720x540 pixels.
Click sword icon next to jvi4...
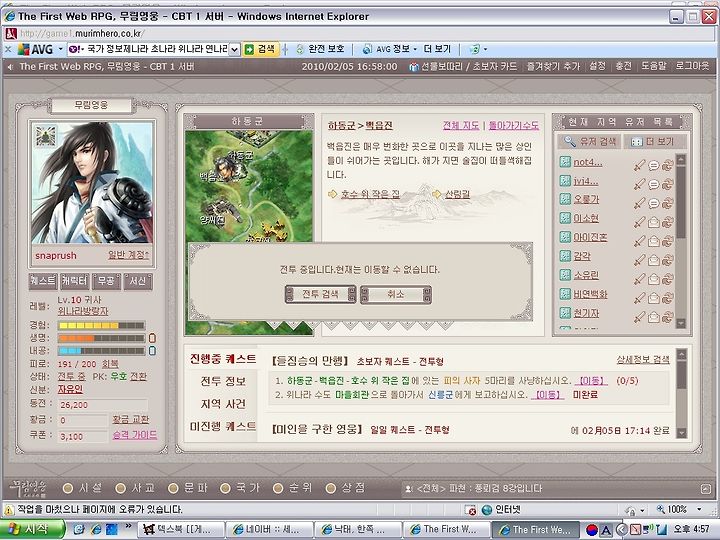click(639, 184)
